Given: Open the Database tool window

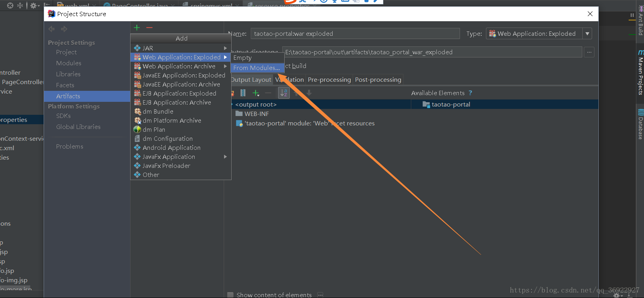Looking at the screenshot, I should [640, 124].
